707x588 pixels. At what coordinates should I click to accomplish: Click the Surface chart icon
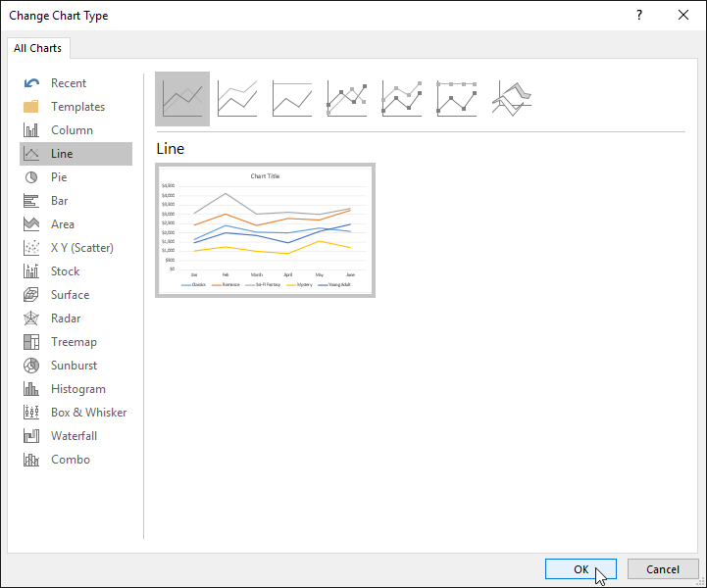pyautogui.click(x=31, y=295)
